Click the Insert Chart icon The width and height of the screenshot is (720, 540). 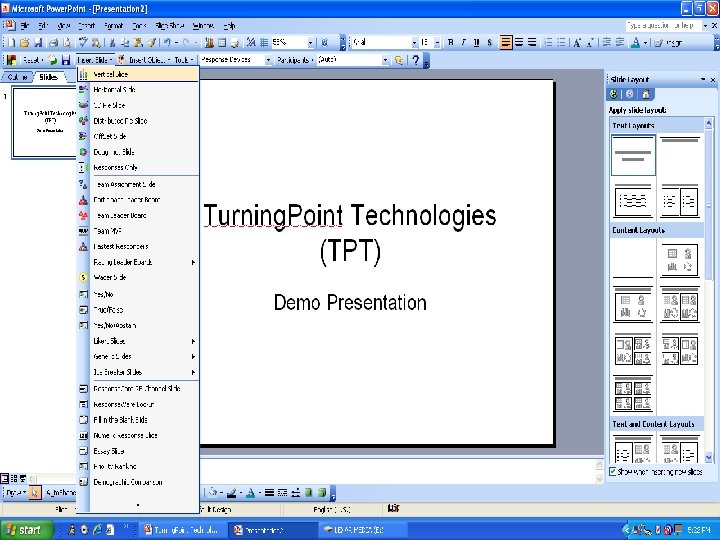pos(209,43)
